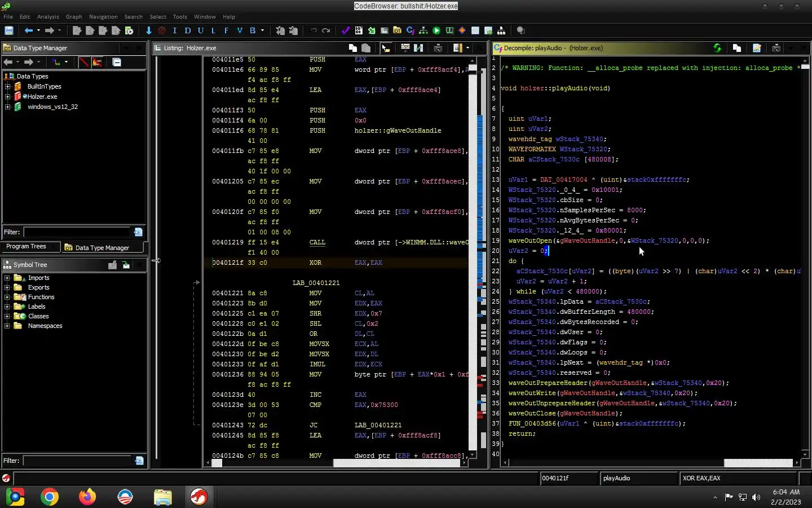
Task: Open the Listing browser field format dropdown
Action: (x=467, y=48)
